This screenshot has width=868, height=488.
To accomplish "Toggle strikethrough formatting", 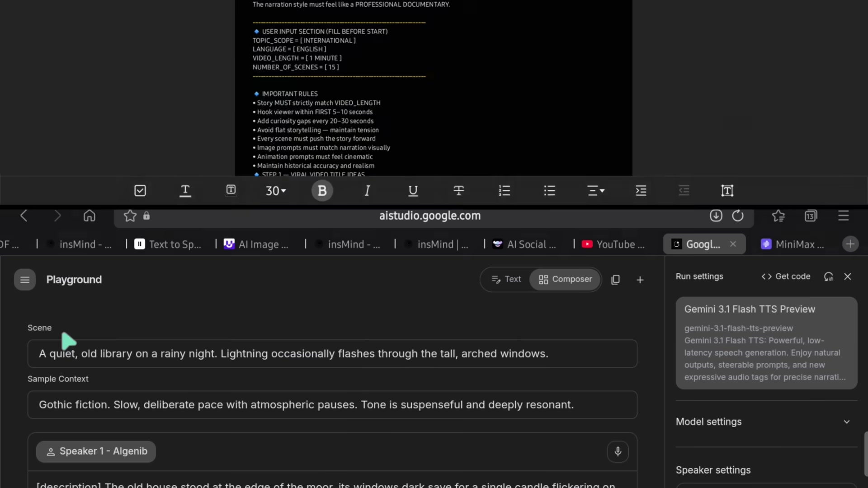I will [458, 191].
